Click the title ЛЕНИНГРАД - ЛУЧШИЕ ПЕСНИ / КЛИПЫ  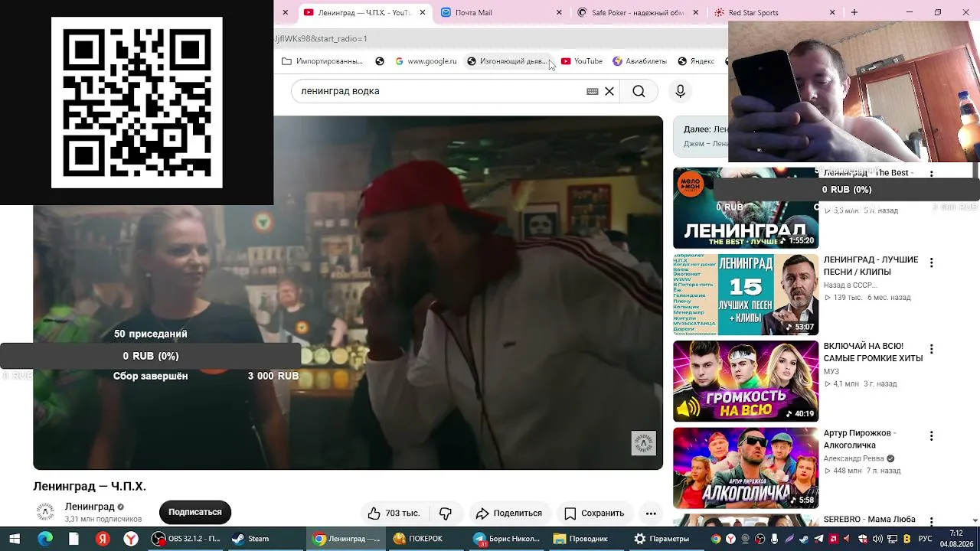[871, 266]
